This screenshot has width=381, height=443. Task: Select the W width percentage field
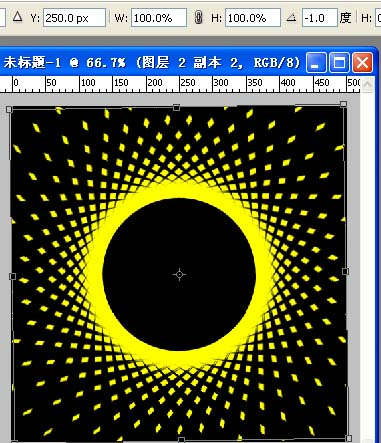click(159, 18)
